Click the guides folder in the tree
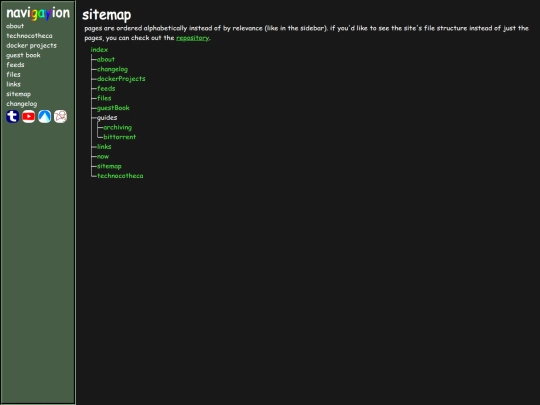The width and height of the screenshot is (540, 405). click(107, 117)
